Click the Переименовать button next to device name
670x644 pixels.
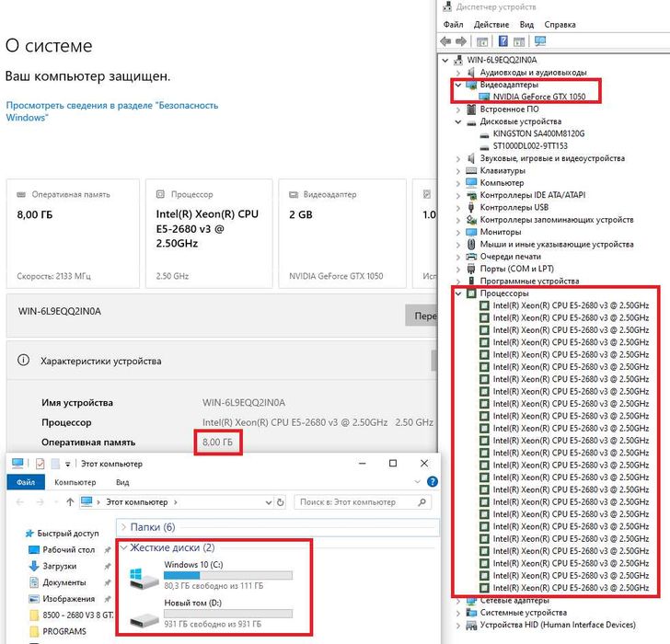pos(422,316)
